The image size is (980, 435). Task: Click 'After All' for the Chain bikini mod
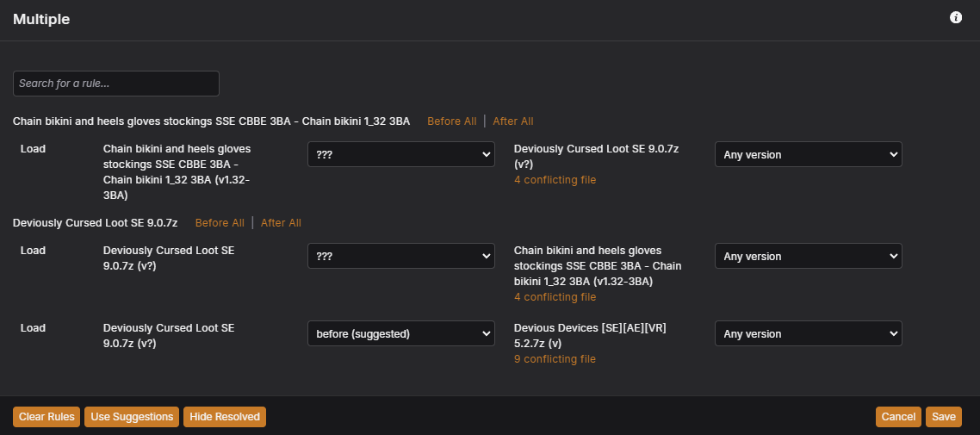click(513, 121)
